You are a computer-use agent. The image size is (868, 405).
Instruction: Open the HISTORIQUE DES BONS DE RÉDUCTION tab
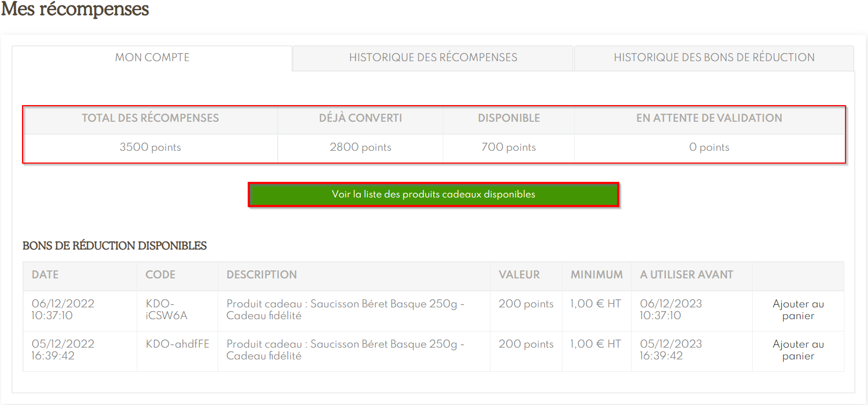(x=714, y=57)
